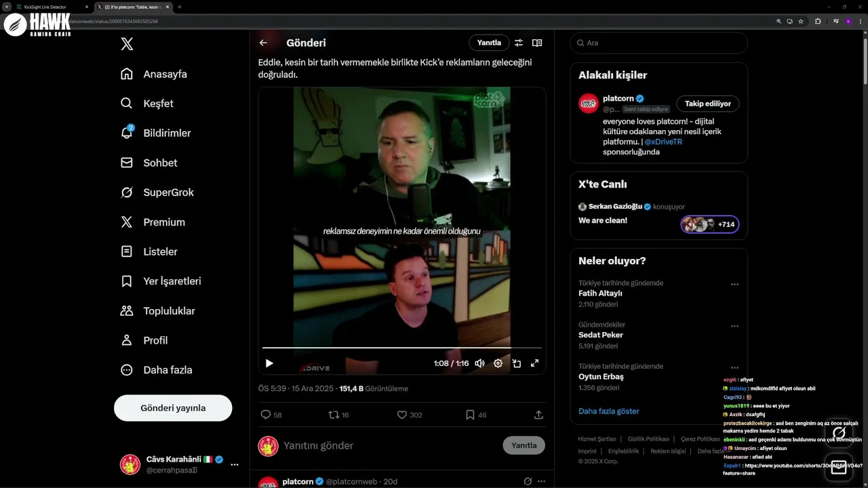
Task: Click the top Yanıtla button in the header
Action: (489, 43)
